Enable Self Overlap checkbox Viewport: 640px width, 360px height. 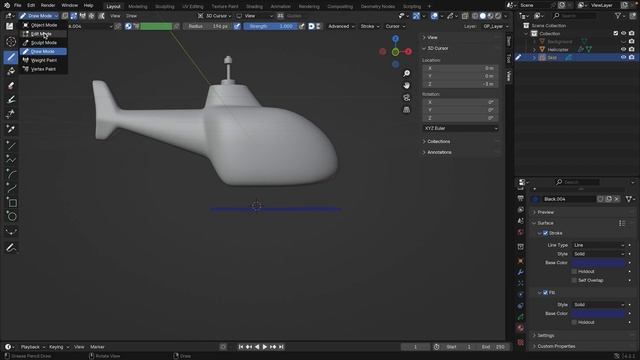574,280
